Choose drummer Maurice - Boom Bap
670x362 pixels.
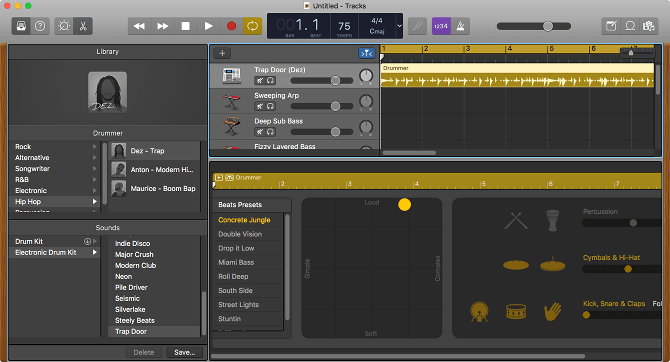click(155, 188)
